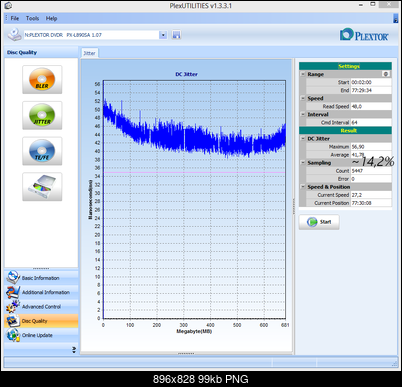Open Advanced Control section

tap(41, 306)
